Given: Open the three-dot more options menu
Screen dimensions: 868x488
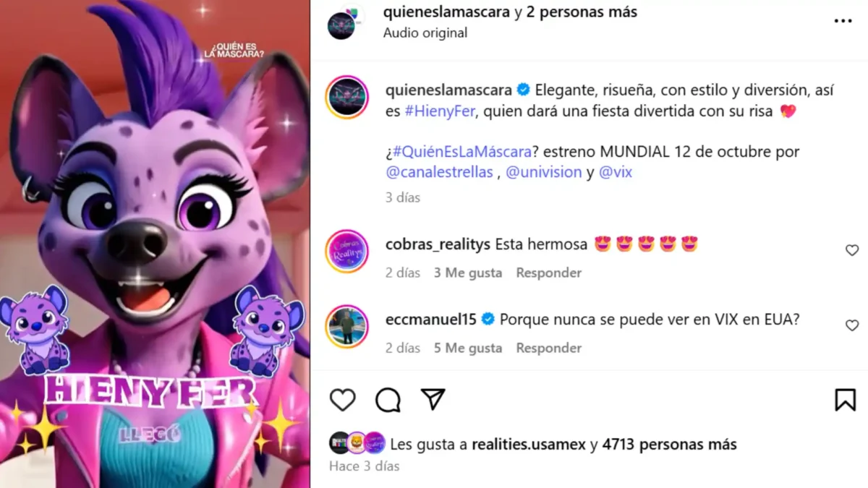Looking at the screenshot, I should 843,21.
